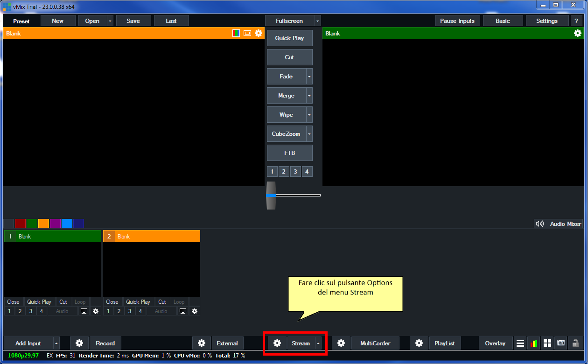Image resolution: width=588 pixels, height=364 pixels.
Task: Click the Cut transition button
Action: pos(289,57)
